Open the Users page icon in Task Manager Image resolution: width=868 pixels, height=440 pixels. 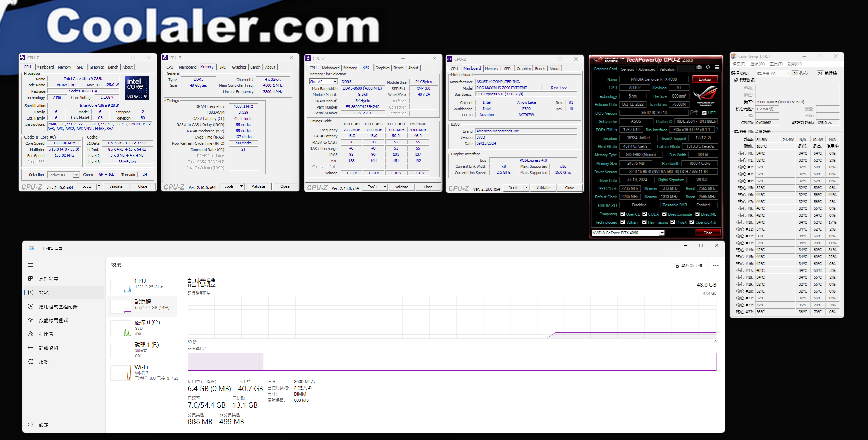(31, 334)
